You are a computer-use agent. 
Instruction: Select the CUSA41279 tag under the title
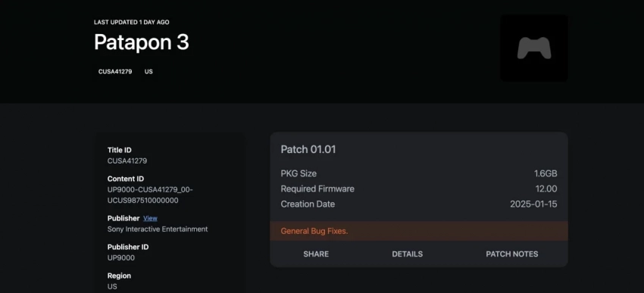115,71
